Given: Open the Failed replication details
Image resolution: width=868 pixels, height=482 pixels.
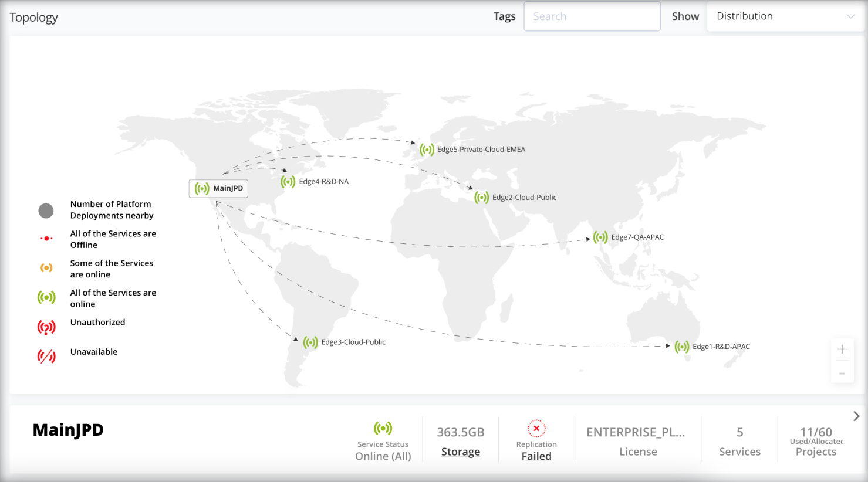Looking at the screenshot, I should pos(536,456).
